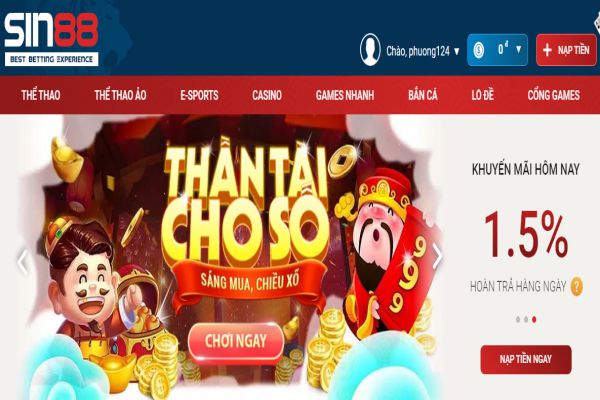Open the Lô Đề menu item
Image resolution: width=600 pixels, height=400 pixels.
point(483,95)
